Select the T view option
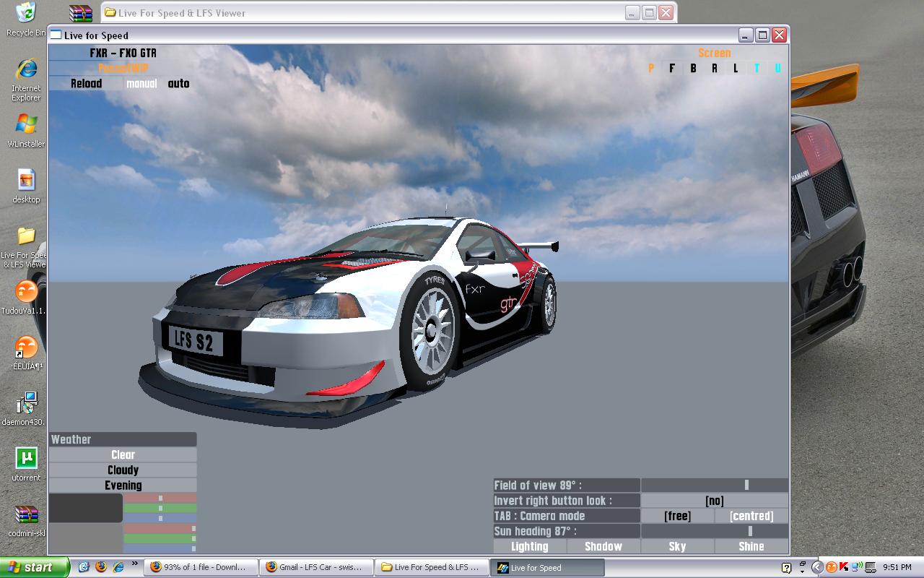Viewport: 924px width, 578px height. [757, 68]
